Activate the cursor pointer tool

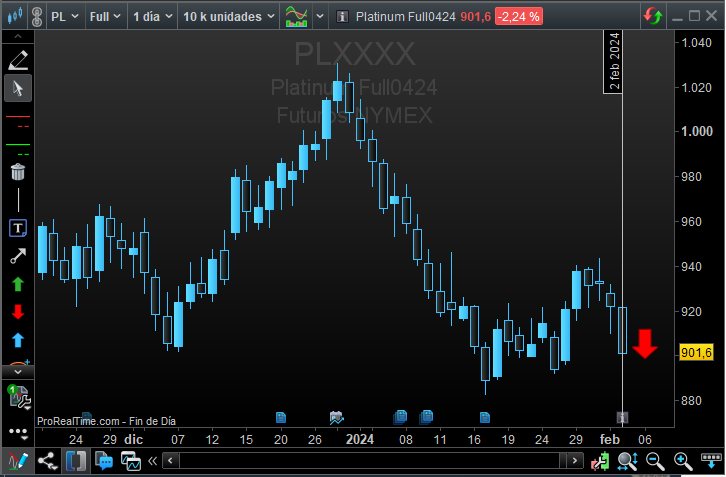pyautogui.click(x=18, y=88)
